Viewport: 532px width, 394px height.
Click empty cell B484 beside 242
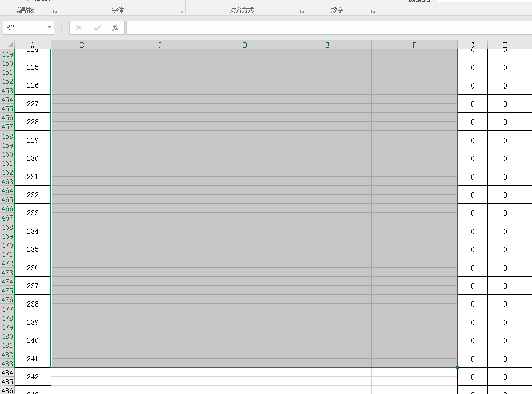[x=82, y=372]
